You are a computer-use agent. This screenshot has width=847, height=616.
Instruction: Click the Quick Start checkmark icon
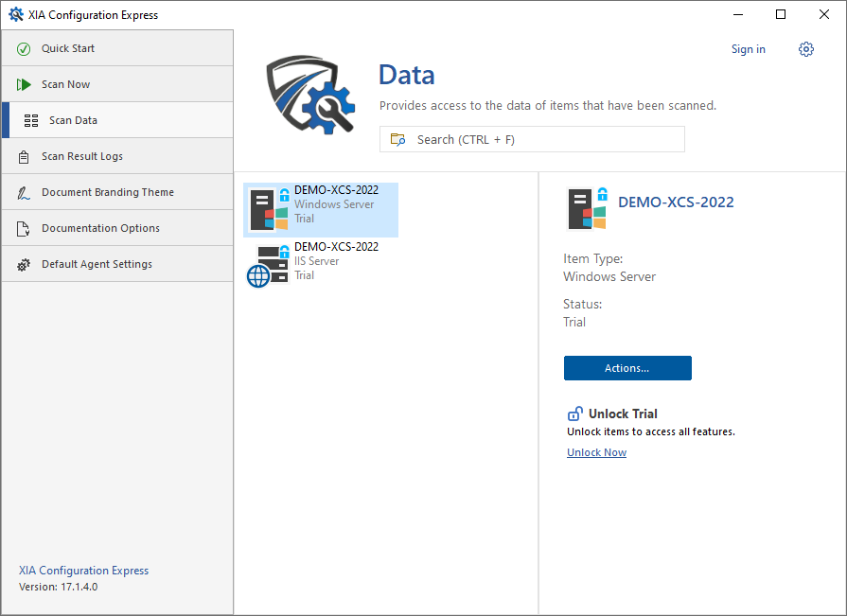click(x=24, y=48)
